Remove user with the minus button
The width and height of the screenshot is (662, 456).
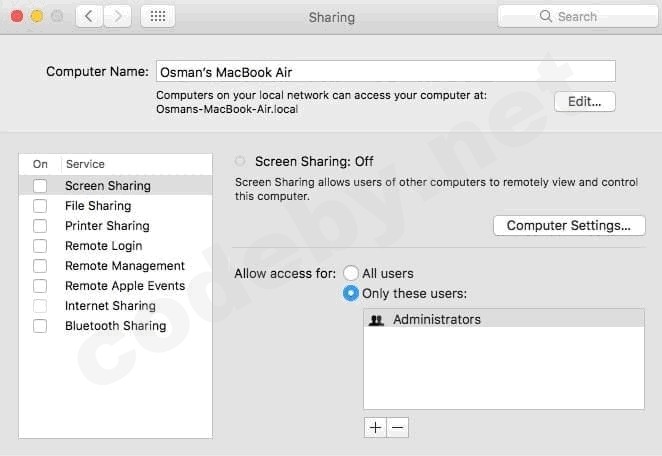[398, 427]
